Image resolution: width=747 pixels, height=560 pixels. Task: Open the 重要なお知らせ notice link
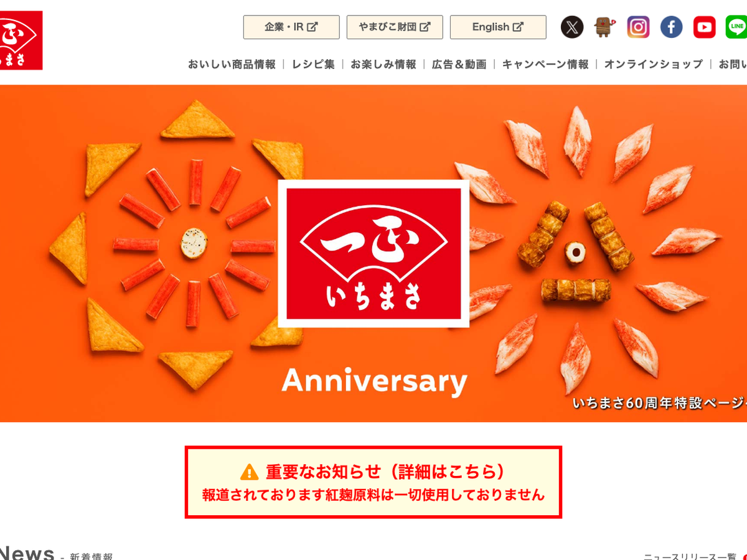pyautogui.click(x=374, y=482)
